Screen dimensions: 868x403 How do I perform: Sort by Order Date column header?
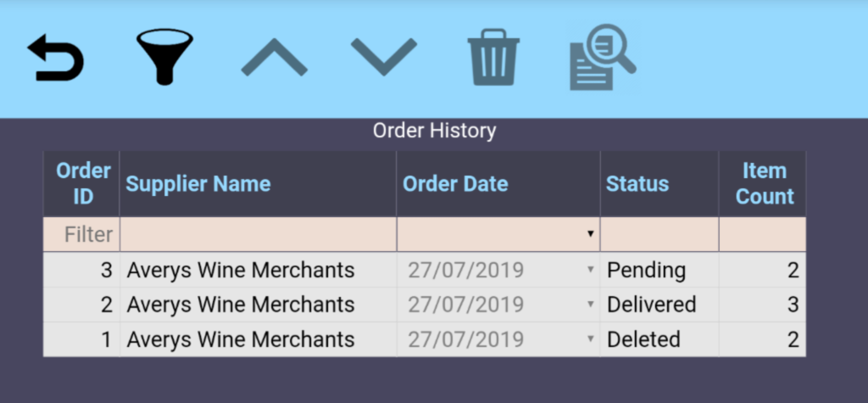(x=455, y=184)
